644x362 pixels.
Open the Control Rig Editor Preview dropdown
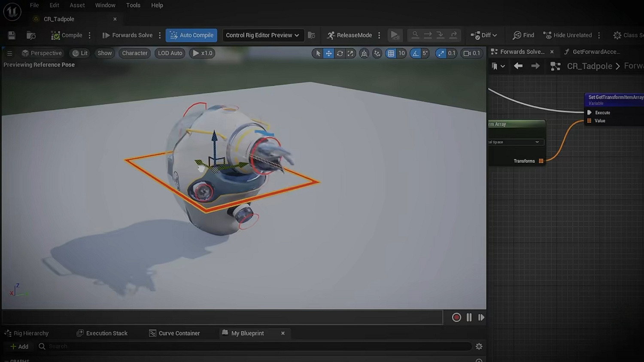262,35
